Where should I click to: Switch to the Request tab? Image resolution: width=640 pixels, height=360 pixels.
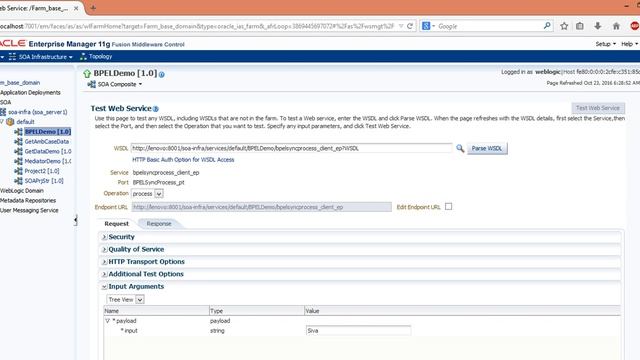coord(116,224)
